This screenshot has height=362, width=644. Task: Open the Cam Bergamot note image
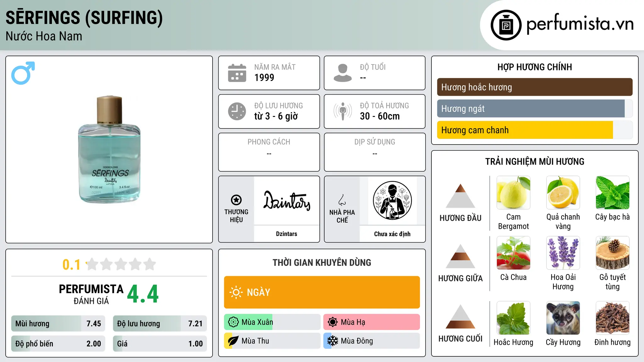(514, 193)
